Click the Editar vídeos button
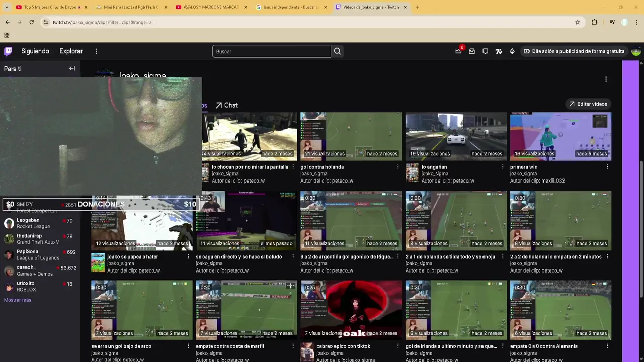 point(588,104)
